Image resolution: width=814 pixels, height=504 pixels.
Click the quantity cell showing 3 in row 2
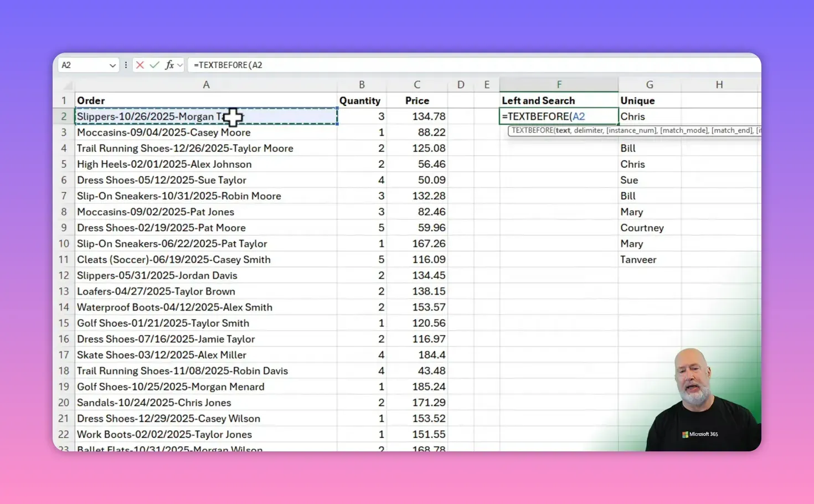coord(362,116)
